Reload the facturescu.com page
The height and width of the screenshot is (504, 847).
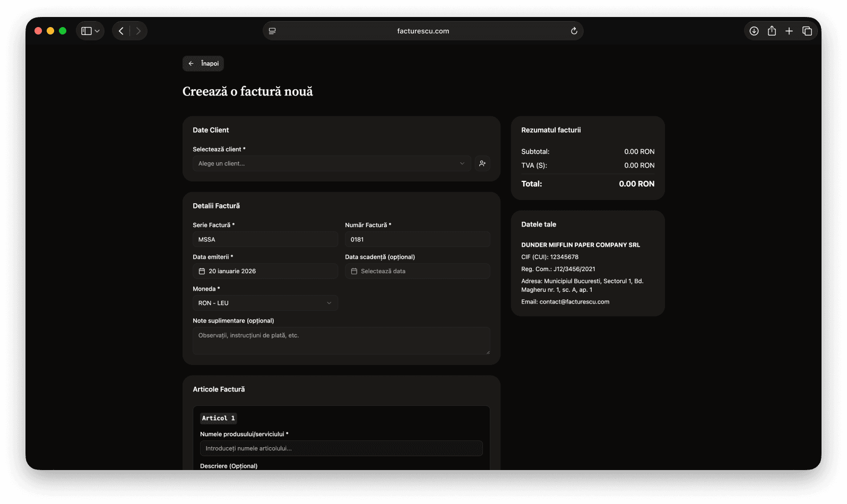click(574, 31)
